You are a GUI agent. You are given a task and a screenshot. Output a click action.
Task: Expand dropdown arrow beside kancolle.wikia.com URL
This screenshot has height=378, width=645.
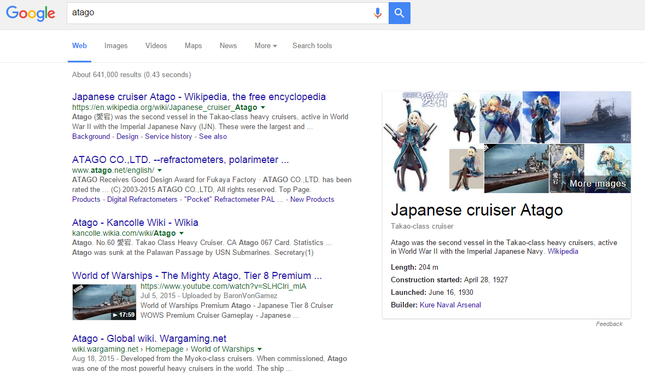coord(181,233)
